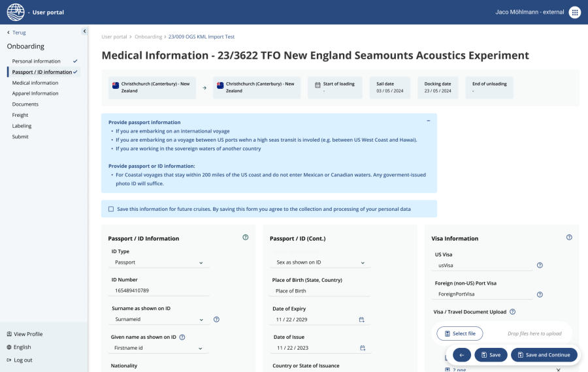
Task: Click the Select file button
Action: tap(460, 333)
